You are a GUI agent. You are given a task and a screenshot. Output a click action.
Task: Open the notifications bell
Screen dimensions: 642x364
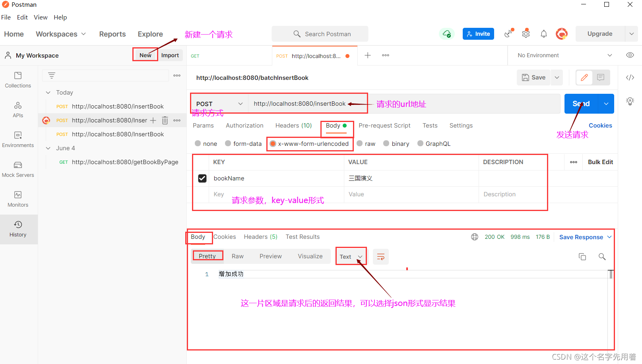(x=544, y=34)
